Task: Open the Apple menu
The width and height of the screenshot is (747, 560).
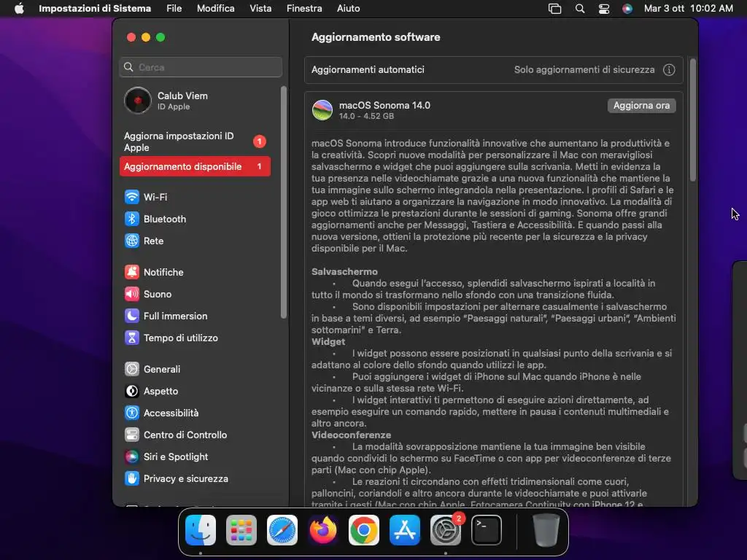Action: (x=19, y=9)
